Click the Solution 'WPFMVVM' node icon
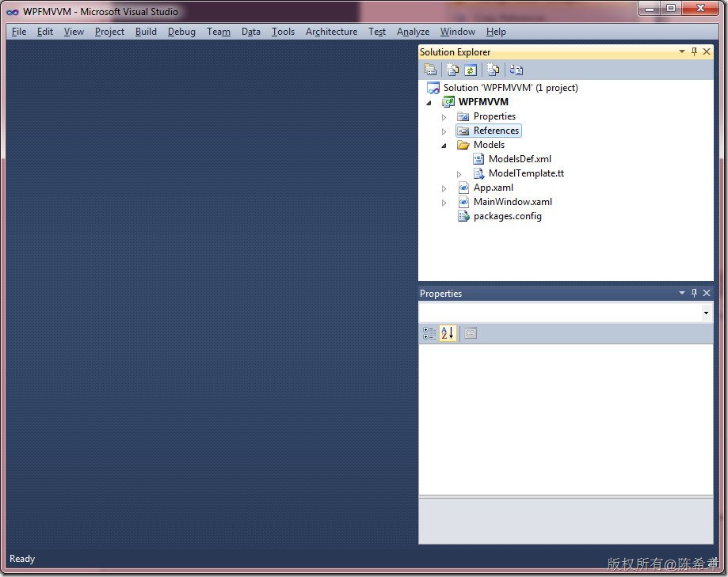This screenshot has width=728, height=577. click(x=433, y=88)
